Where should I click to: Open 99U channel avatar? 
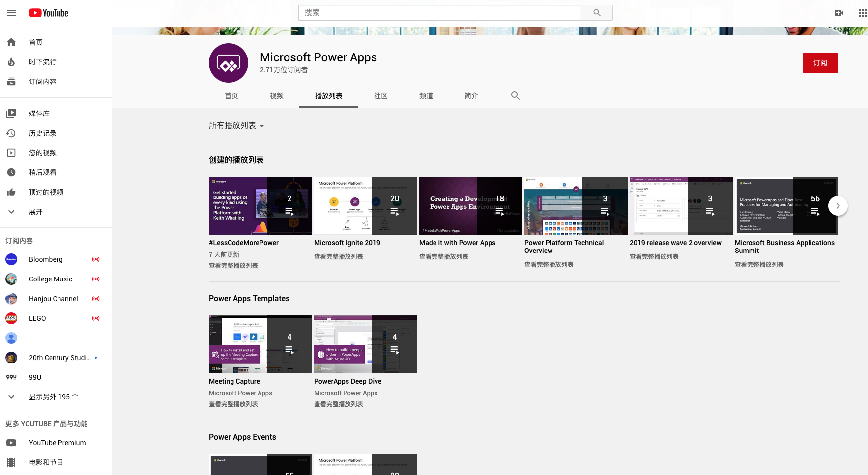[11, 377]
